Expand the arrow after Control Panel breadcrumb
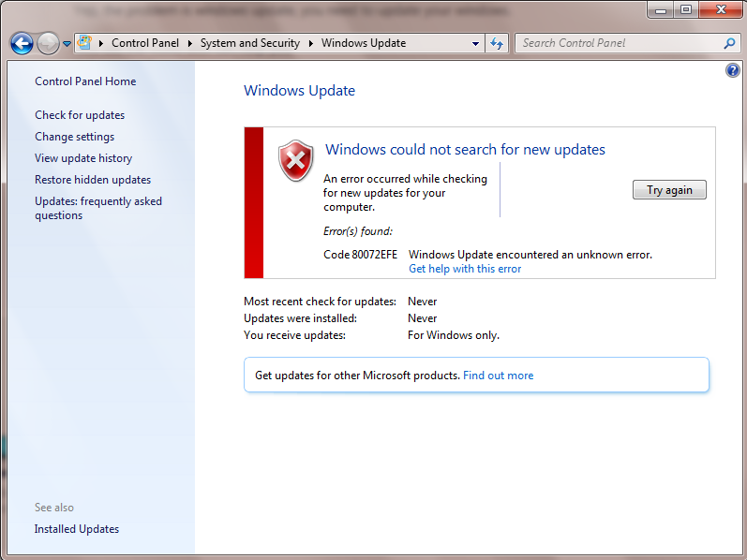The image size is (747, 560). (190, 43)
